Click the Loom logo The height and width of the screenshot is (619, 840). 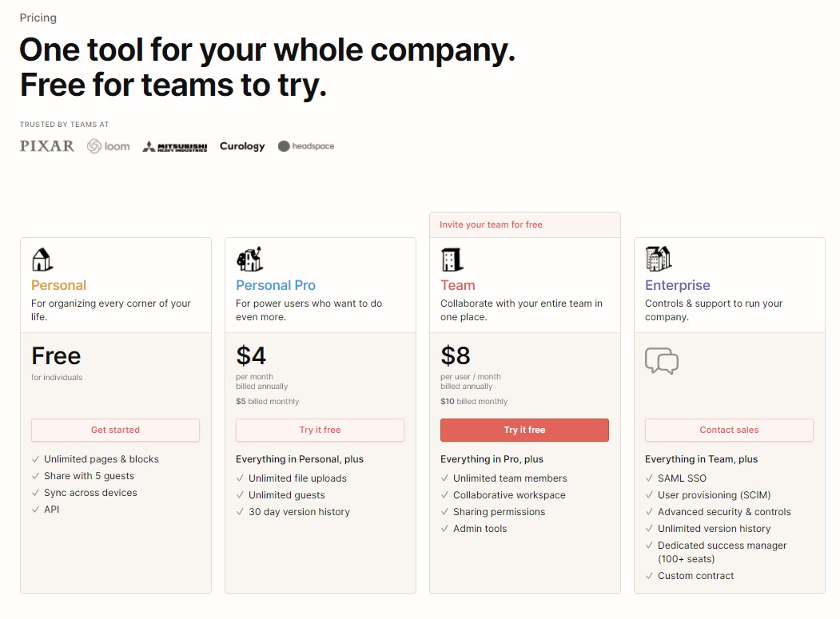(x=109, y=146)
